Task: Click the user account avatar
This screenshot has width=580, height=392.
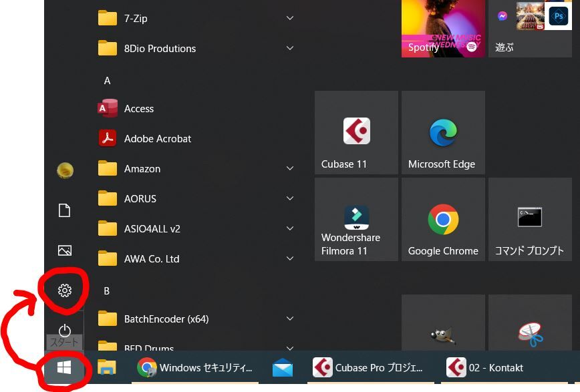Action: [x=65, y=170]
